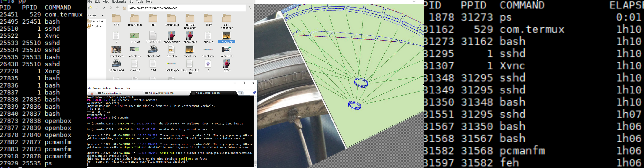This screenshot has height=168, width=644.
Task: Select check.png thumbnail
Action: point(190,50)
